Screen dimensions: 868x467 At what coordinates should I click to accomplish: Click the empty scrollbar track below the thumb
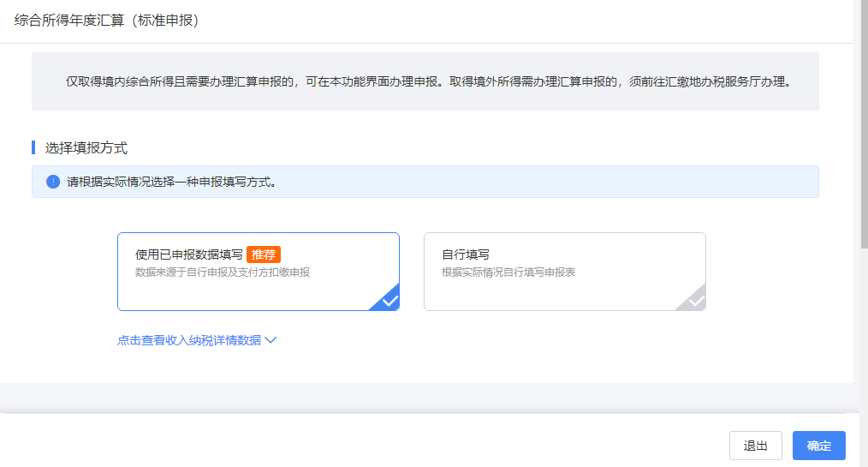[x=864, y=357]
